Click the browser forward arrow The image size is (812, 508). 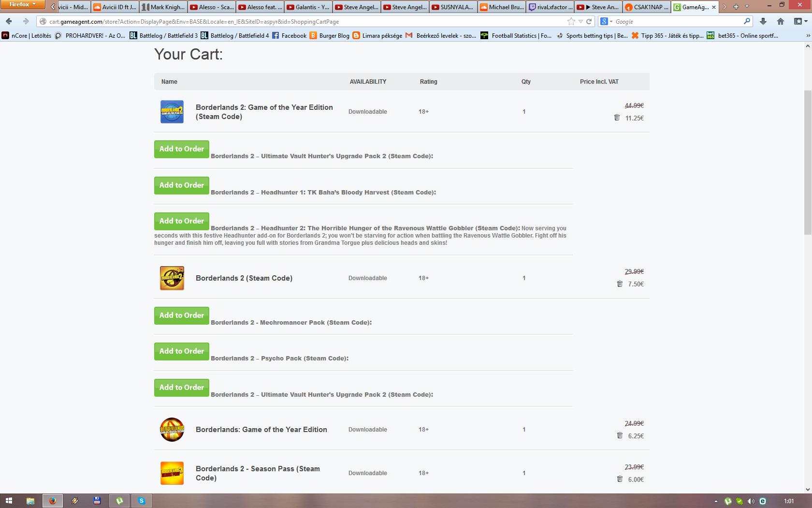[x=26, y=21]
